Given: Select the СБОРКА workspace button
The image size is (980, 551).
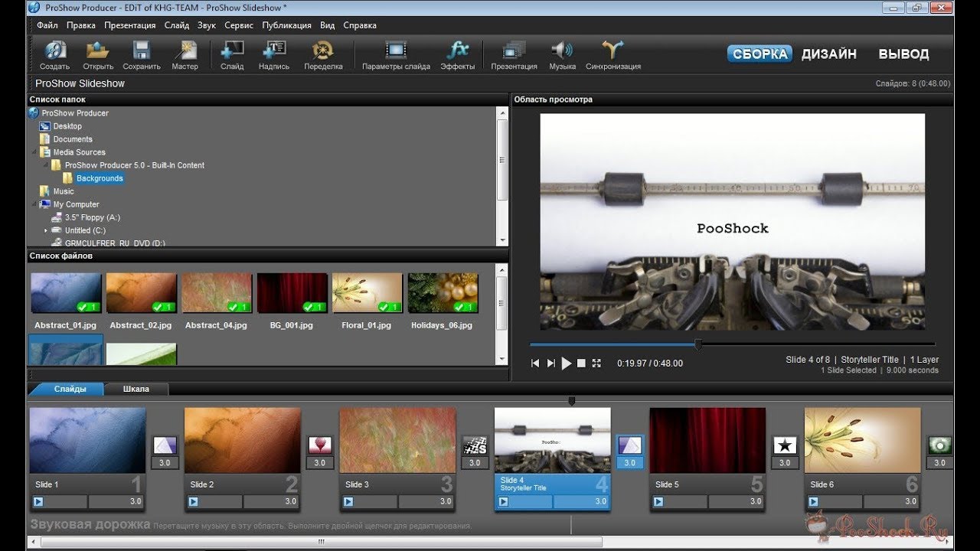Looking at the screenshot, I should click(760, 54).
